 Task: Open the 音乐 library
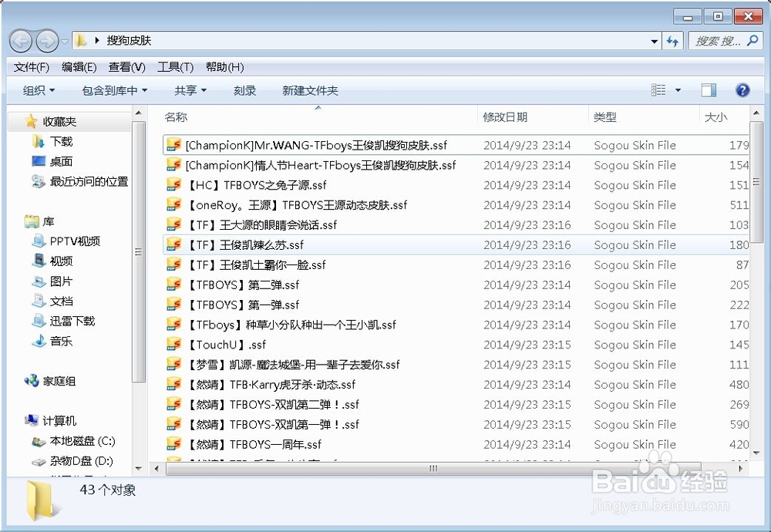(x=61, y=341)
